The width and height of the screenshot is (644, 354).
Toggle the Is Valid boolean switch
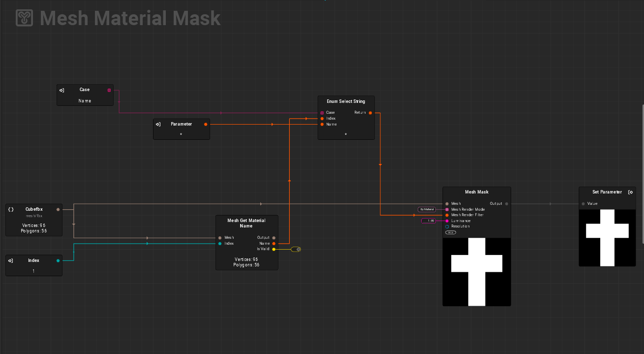[x=296, y=249]
